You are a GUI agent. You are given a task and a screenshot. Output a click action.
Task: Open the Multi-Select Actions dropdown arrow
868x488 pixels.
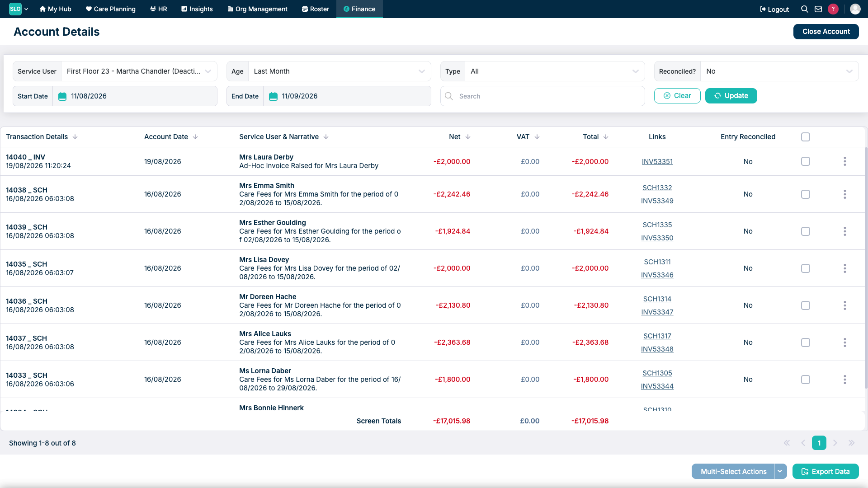pyautogui.click(x=780, y=471)
